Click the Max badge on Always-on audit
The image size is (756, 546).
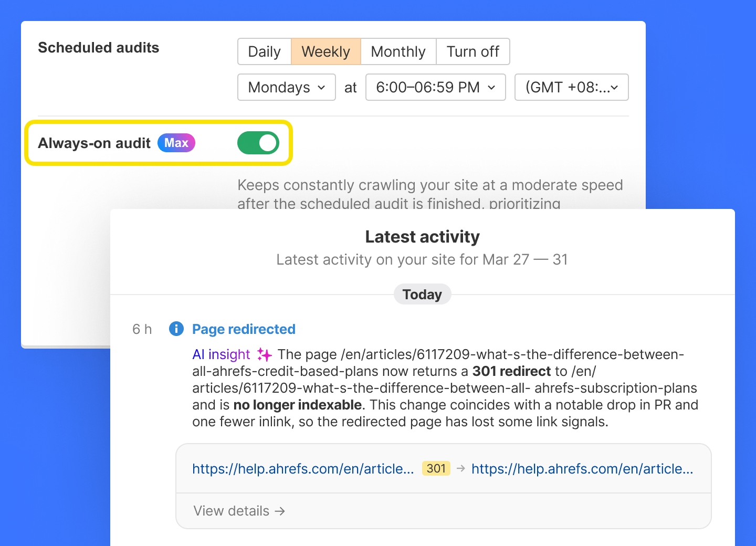point(176,143)
